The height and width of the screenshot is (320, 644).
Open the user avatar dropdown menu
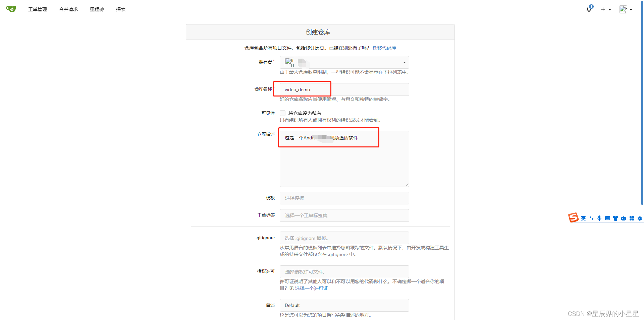pyautogui.click(x=625, y=9)
